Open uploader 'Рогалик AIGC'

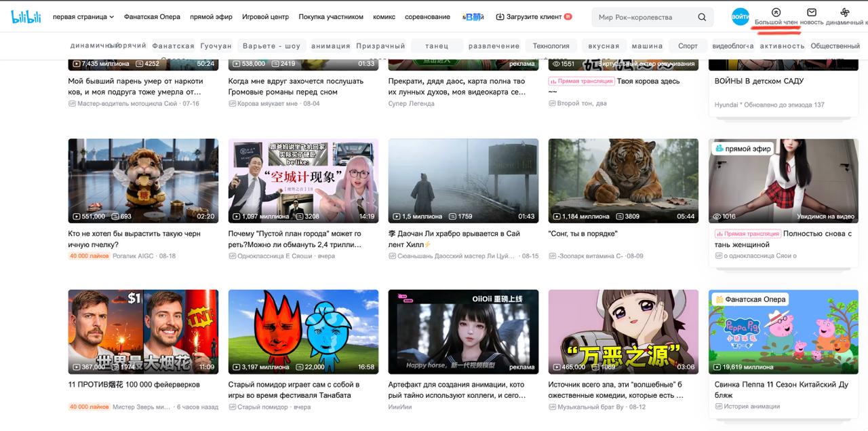coord(133,256)
